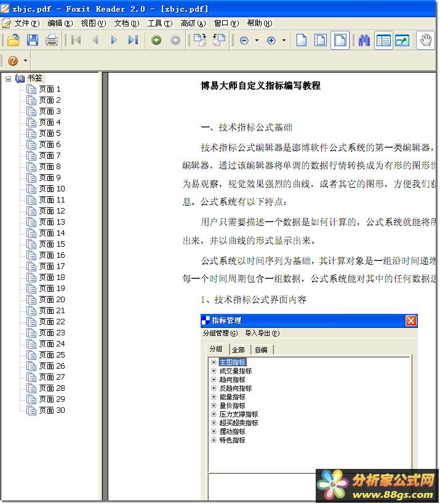Open zoom out dropdown arrow
The height and width of the screenshot is (504, 440).
[257, 41]
